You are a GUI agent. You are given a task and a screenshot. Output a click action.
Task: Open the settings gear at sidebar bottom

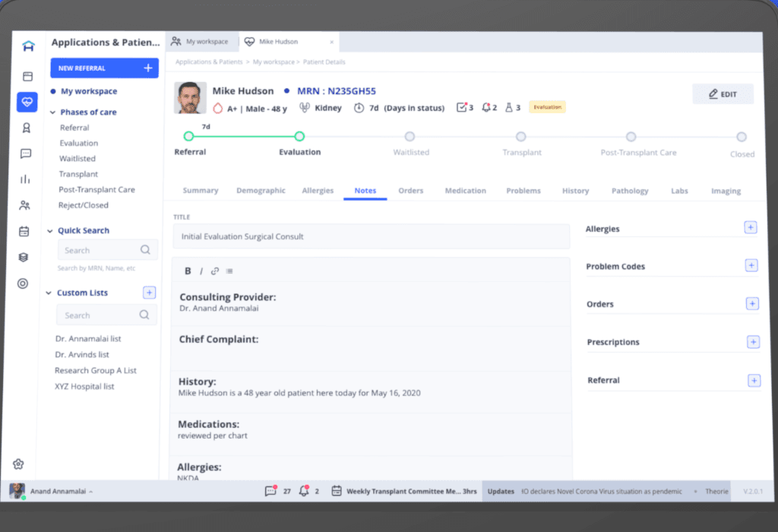tap(18, 464)
